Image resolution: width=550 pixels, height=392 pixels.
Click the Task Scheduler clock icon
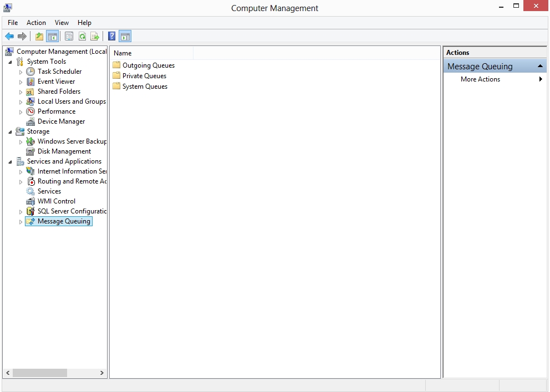[30, 72]
